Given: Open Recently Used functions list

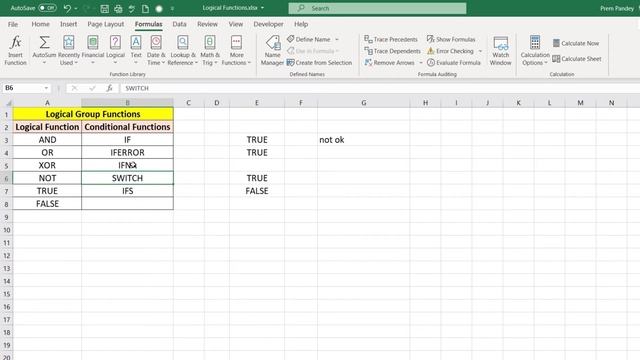Looking at the screenshot, I should click(69, 50).
